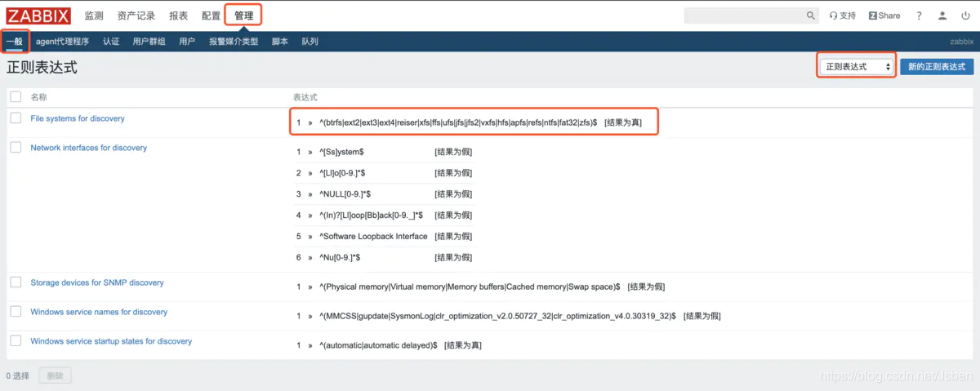The image size is (980, 391).
Task: Select the 一般 submenu tab
Action: pyautogui.click(x=15, y=42)
